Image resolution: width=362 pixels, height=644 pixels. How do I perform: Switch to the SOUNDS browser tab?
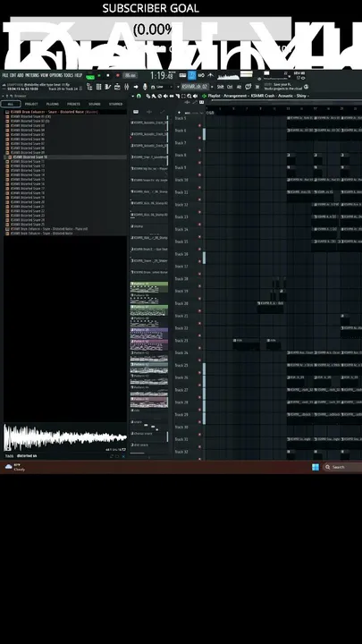click(x=95, y=104)
